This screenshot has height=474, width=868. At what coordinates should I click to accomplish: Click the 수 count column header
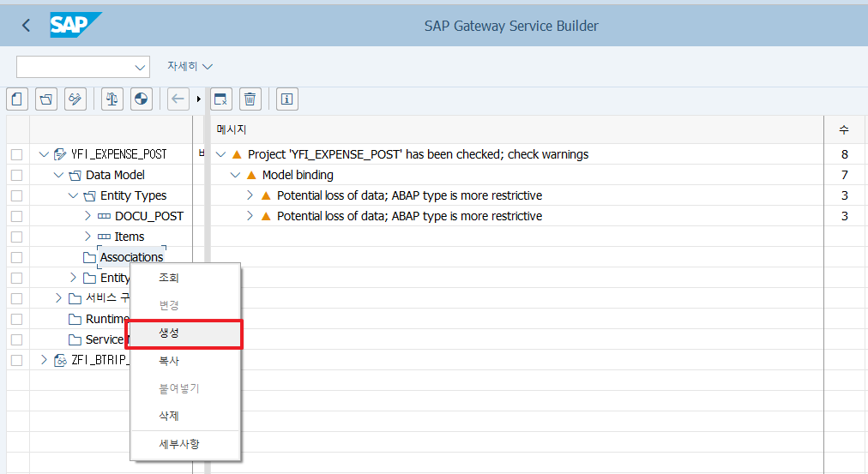[844, 129]
